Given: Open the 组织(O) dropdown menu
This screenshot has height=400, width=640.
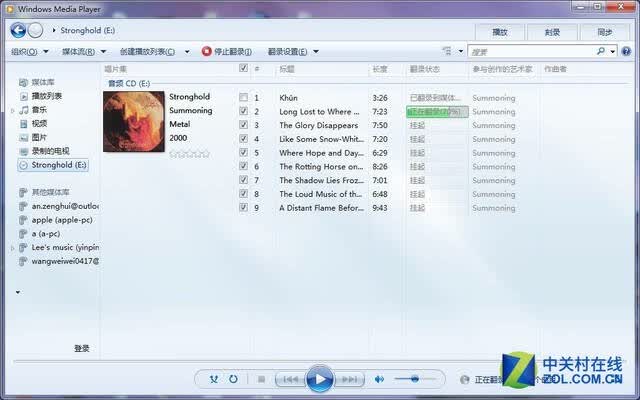Looking at the screenshot, I should [x=30, y=51].
